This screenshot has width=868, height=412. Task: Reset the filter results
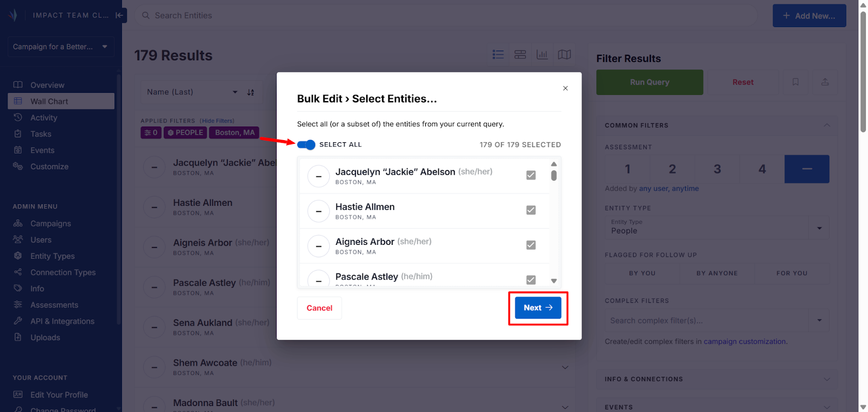[743, 82]
